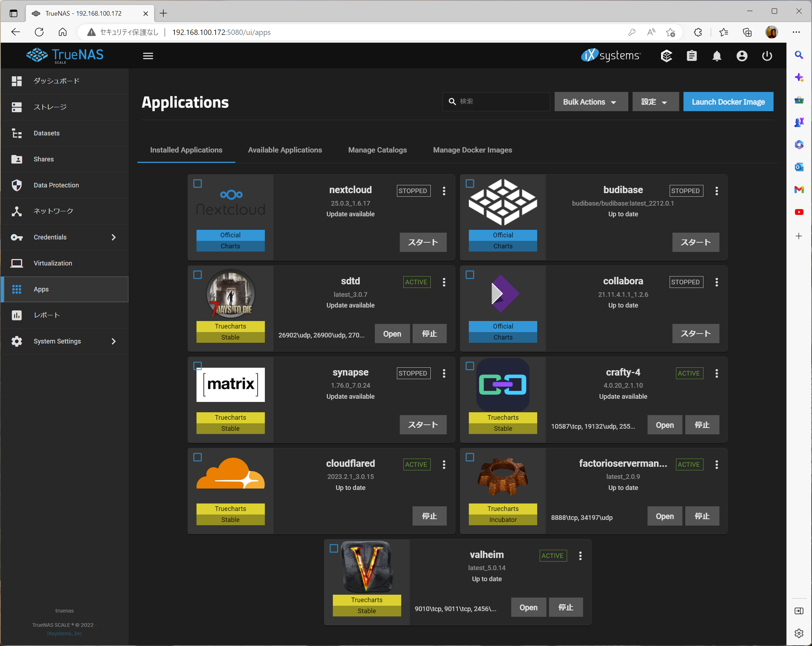
Task: Click the power options icon
Action: 767,55
